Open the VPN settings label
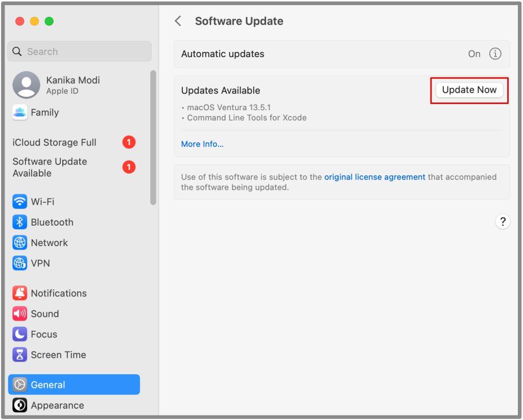 click(x=40, y=263)
